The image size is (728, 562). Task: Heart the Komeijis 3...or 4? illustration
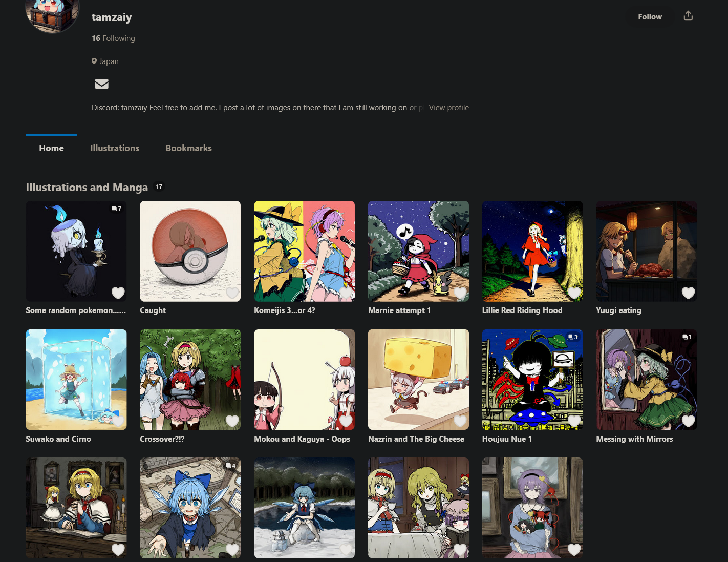pos(347,293)
